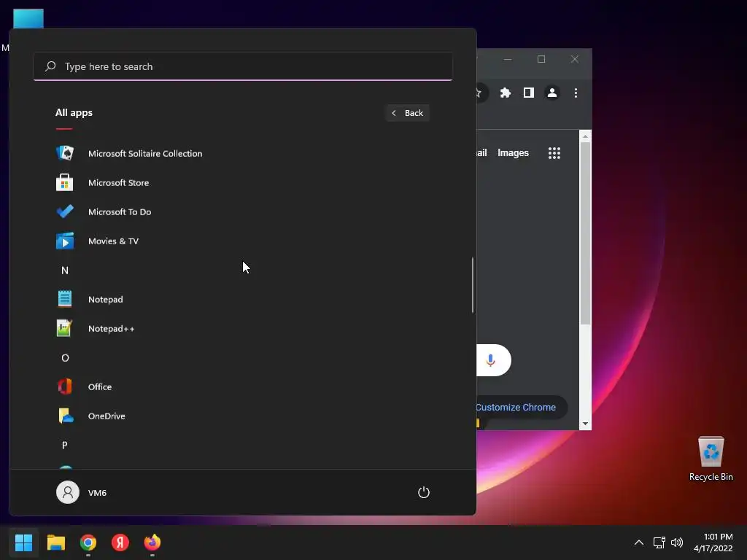Launch the Office app icon
This screenshot has width=747, height=560.
65,386
